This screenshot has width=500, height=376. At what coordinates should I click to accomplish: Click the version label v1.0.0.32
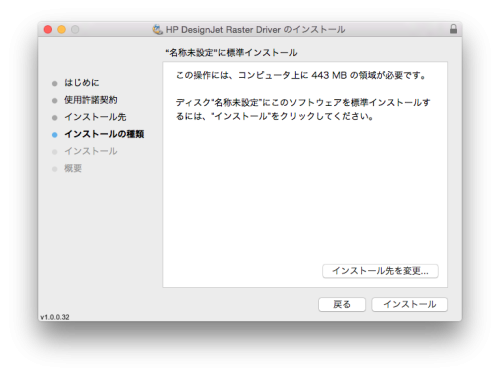point(55,317)
